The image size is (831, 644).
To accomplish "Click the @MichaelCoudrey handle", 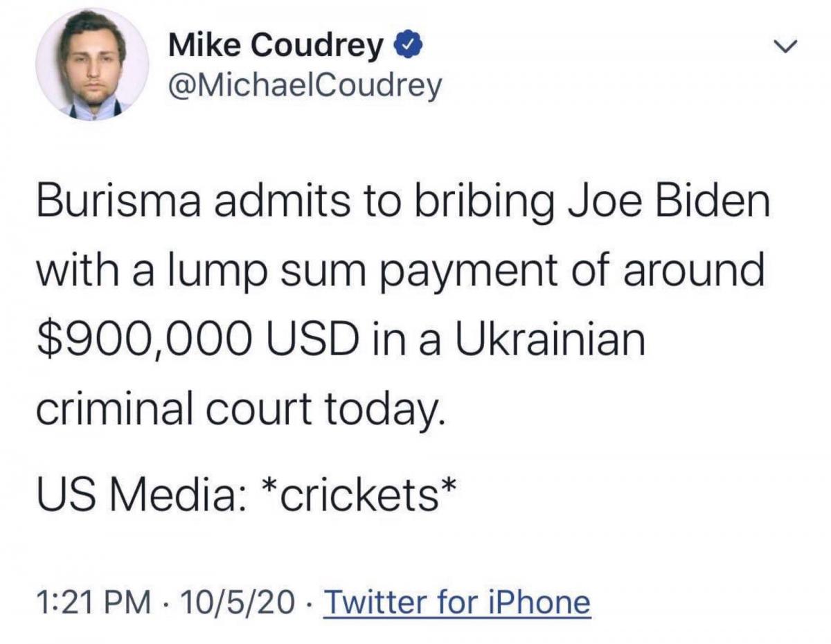I will 304,85.
